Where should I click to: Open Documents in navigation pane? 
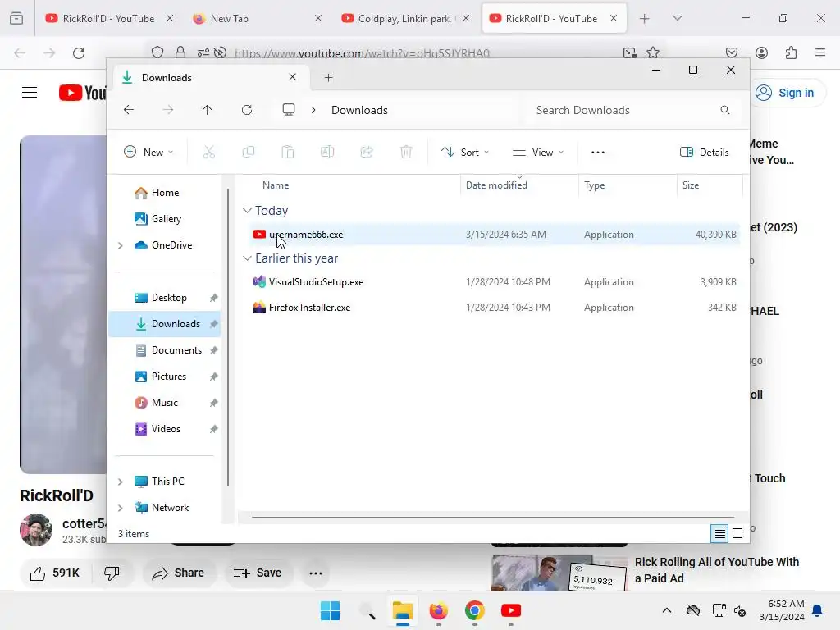(165, 350)
